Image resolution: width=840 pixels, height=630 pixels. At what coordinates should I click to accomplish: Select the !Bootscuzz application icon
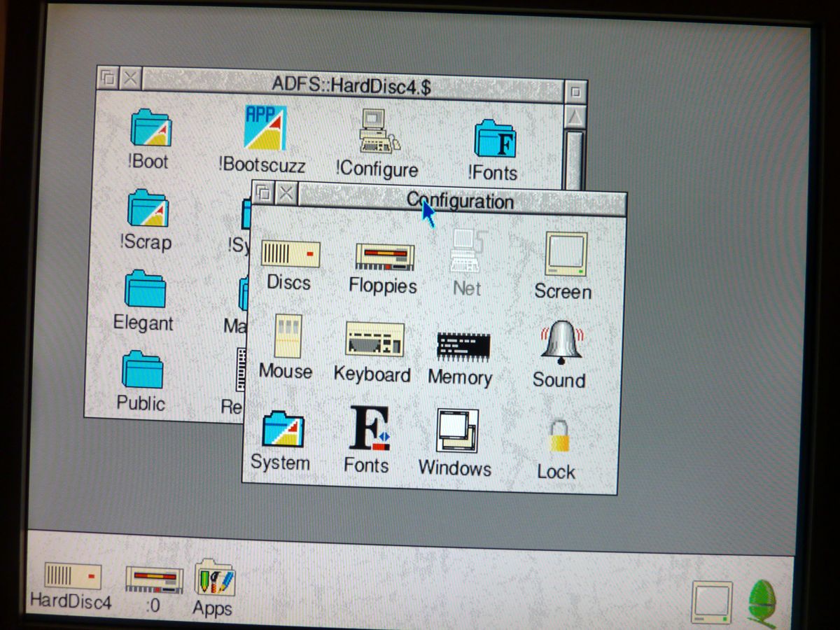coord(265,128)
